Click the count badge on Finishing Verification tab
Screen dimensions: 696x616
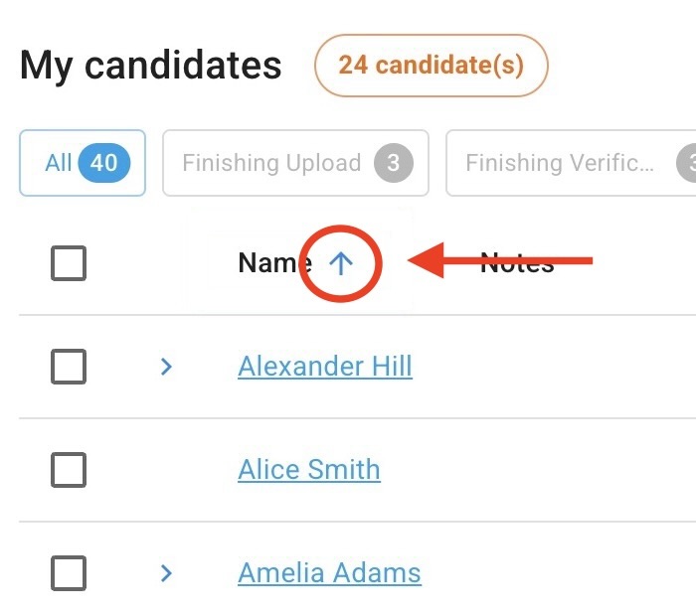(x=688, y=163)
